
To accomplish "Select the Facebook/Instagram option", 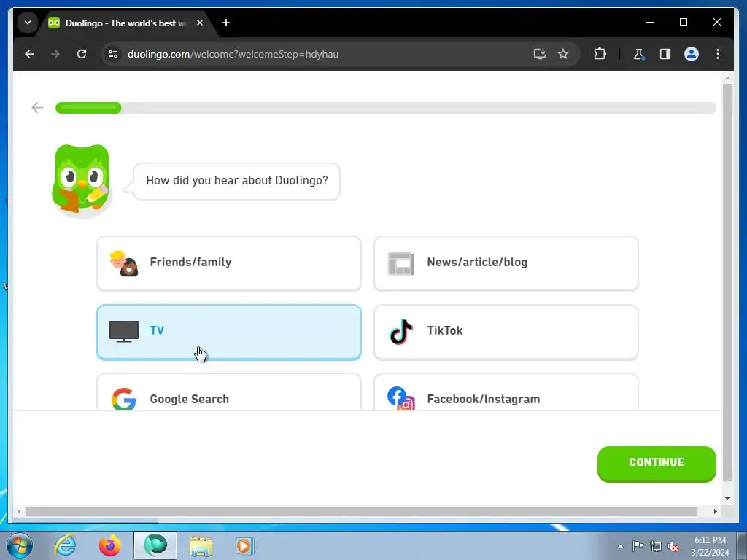I will click(x=506, y=392).
